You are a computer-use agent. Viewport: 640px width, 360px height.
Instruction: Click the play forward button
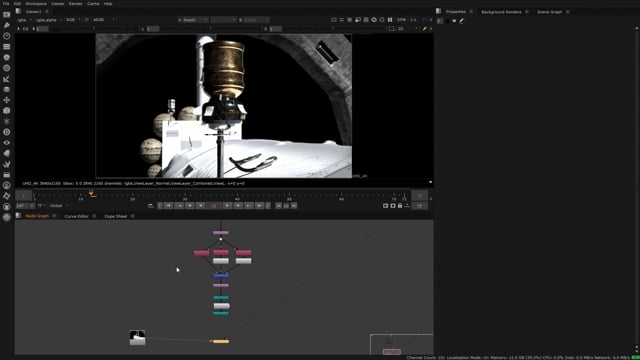(x=227, y=206)
